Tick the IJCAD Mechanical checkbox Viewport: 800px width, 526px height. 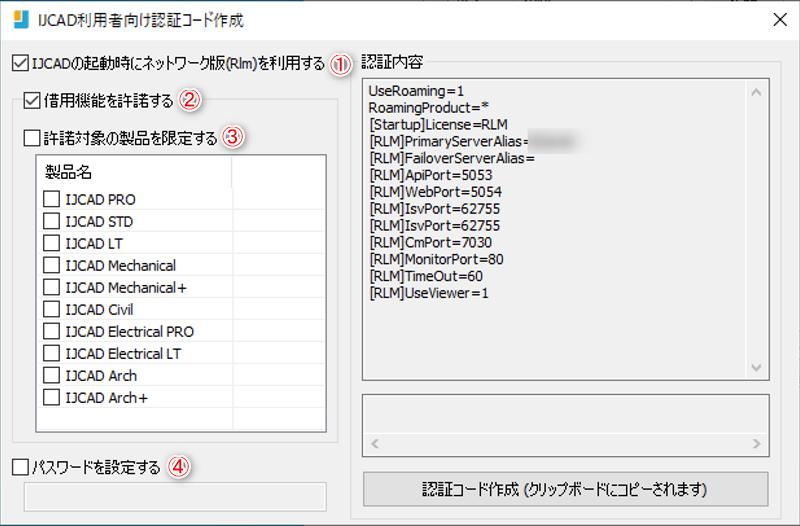[52, 265]
